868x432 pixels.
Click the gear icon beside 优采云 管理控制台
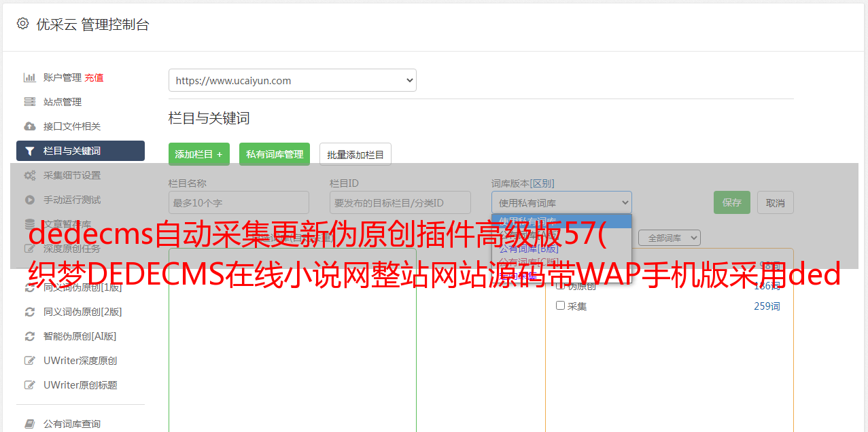point(22,24)
